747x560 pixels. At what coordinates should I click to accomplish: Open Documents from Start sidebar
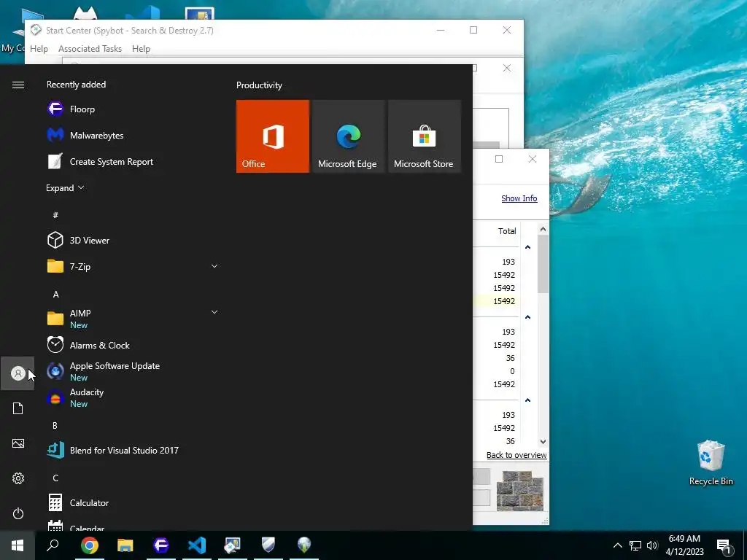coord(18,408)
